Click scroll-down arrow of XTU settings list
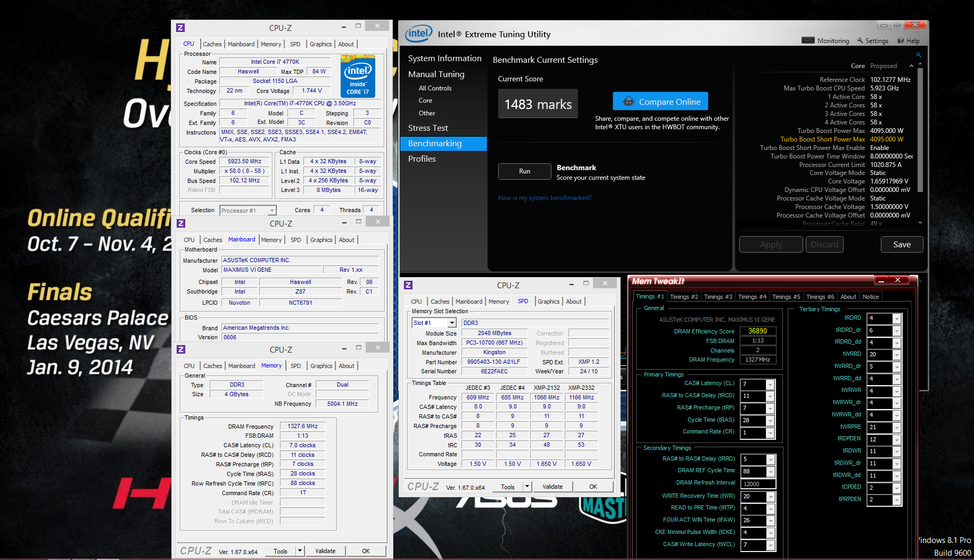This screenshot has height=560, width=974. point(920,223)
